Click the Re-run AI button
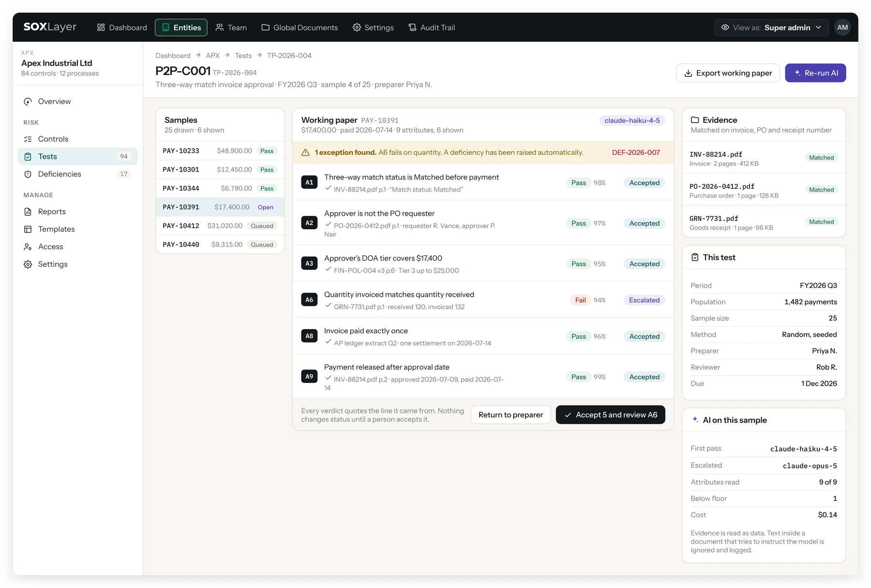Image resolution: width=871 pixels, height=588 pixels. pyautogui.click(x=815, y=73)
